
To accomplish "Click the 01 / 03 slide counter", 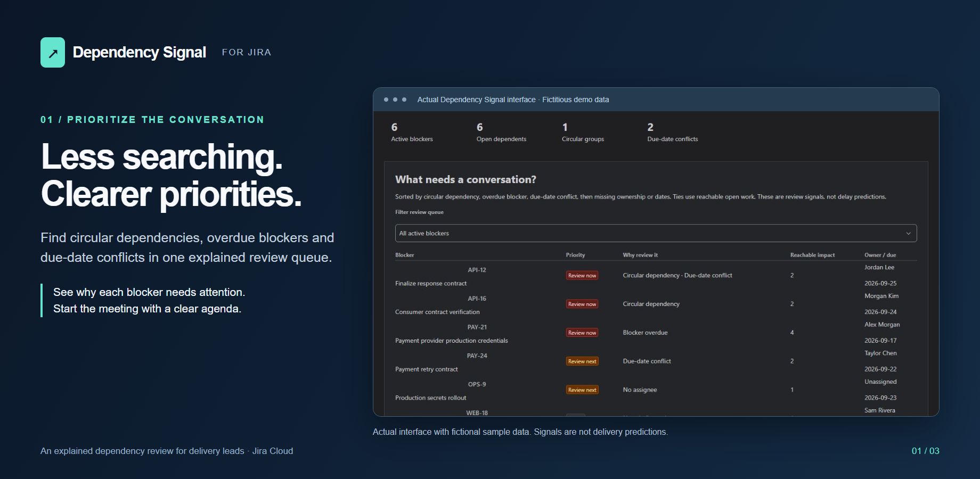I will 925,451.
